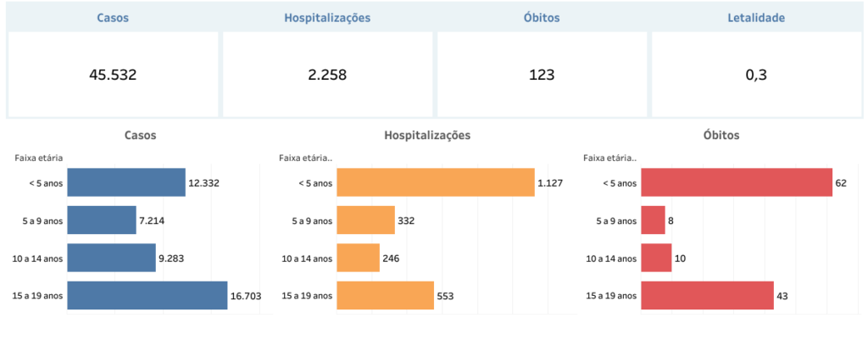Select the 2.258 Hospitalizações summary card
The width and height of the screenshot is (868, 340).
(x=327, y=75)
